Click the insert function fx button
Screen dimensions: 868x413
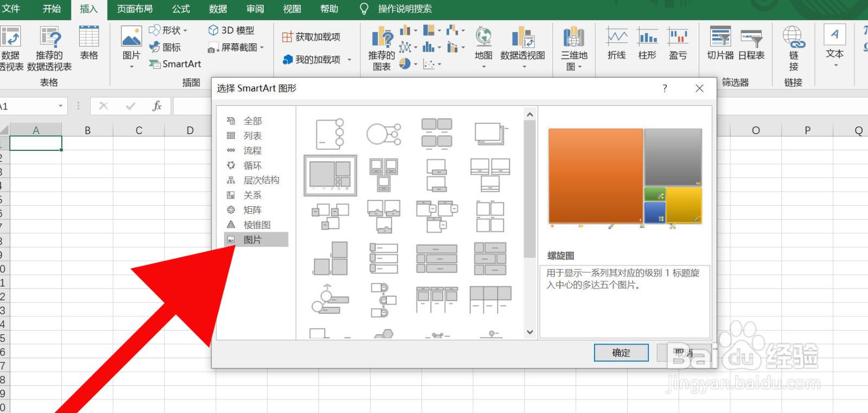(157, 106)
